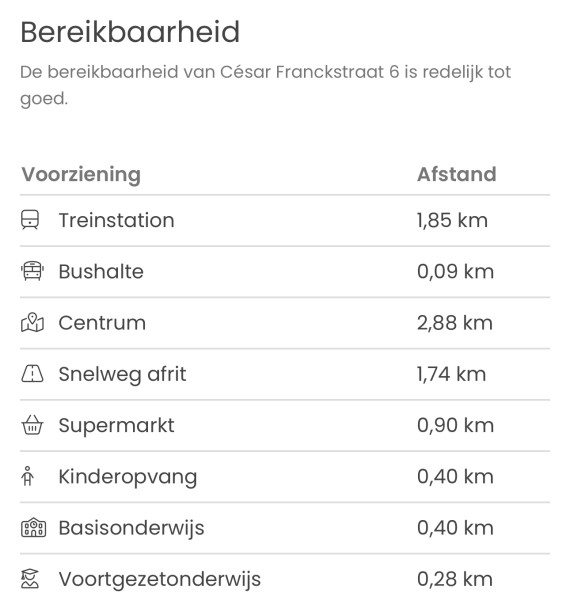The width and height of the screenshot is (570, 600).
Task: Click the Centrum label
Action: click(102, 323)
